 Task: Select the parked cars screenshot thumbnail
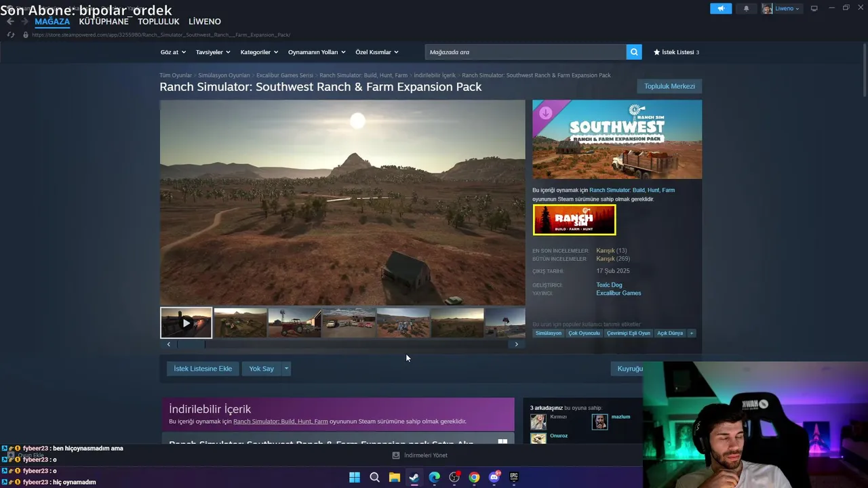349,323
